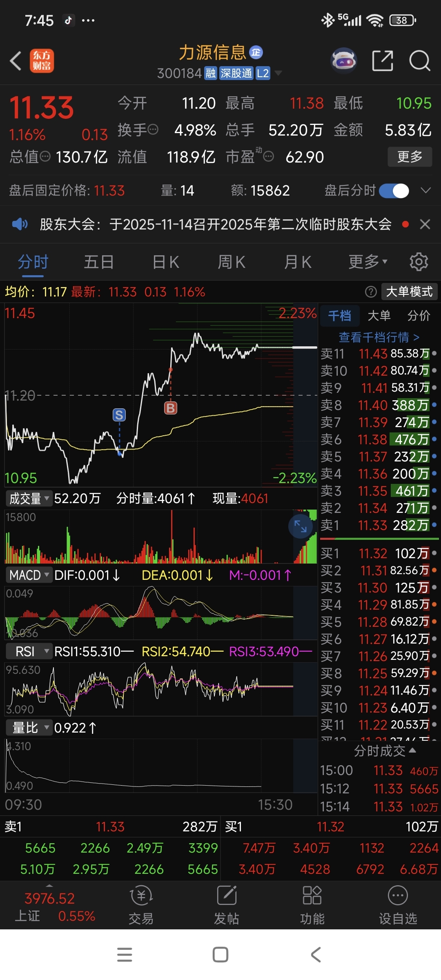Dismiss the shareholder meeting notice
Screen dimensions: 441x980
click(x=425, y=224)
